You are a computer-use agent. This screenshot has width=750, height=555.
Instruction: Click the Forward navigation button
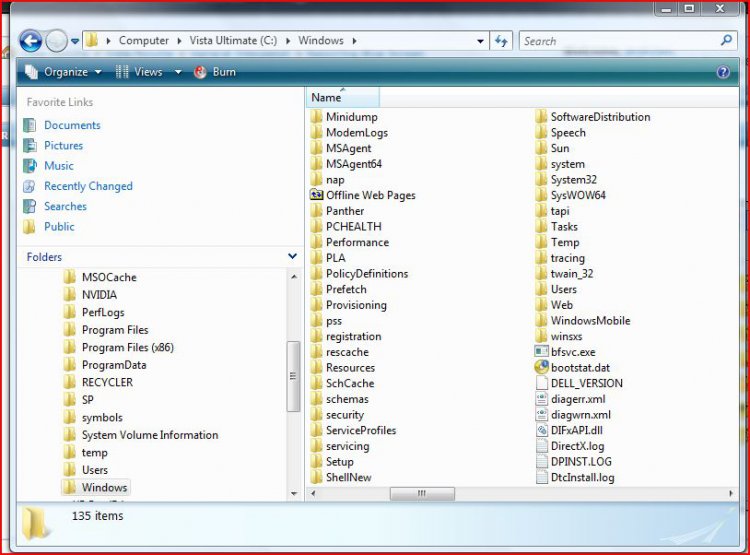coord(56,41)
